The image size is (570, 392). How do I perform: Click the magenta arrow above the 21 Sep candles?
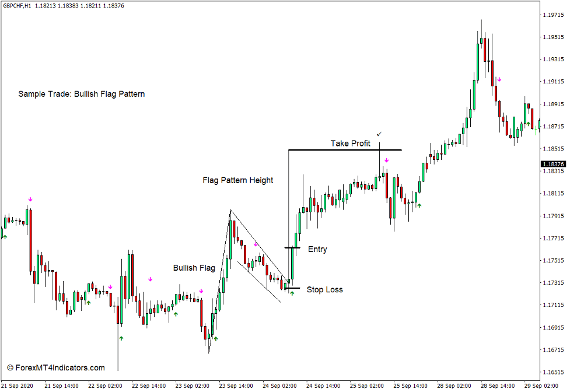(x=30, y=200)
